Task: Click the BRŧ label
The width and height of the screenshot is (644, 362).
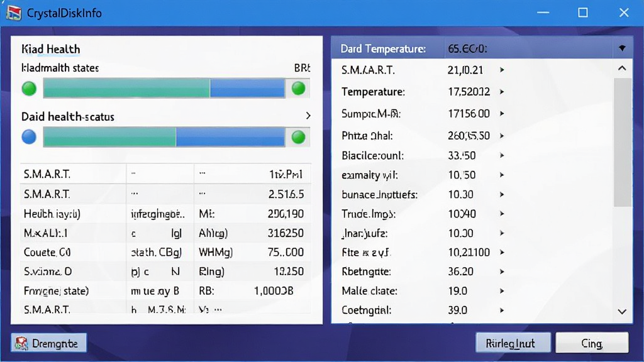Action: coord(302,68)
